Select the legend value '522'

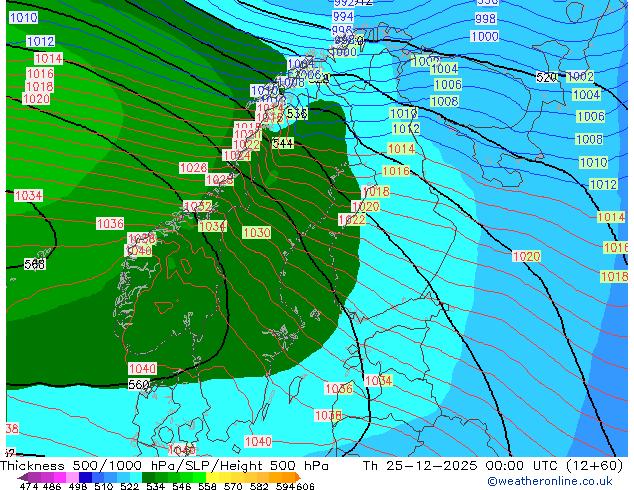click(129, 486)
